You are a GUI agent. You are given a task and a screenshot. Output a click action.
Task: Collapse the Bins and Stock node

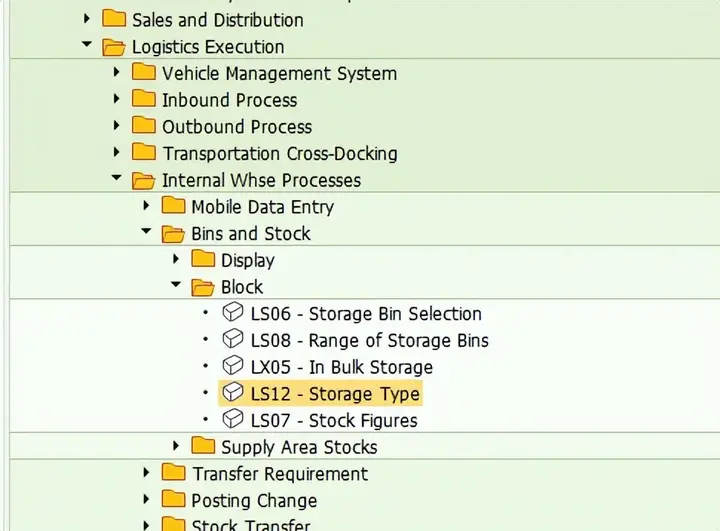click(x=146, y=233)
